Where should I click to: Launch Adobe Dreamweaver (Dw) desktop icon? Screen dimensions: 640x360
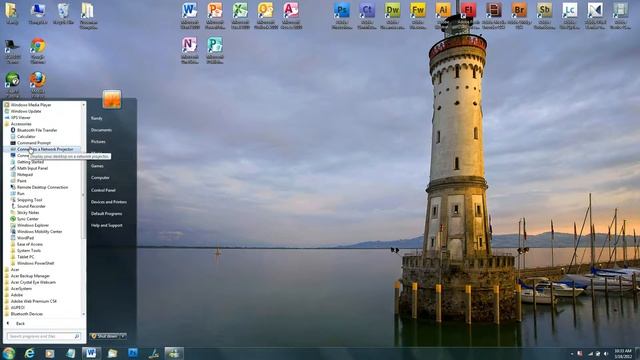tap(392, 16)
